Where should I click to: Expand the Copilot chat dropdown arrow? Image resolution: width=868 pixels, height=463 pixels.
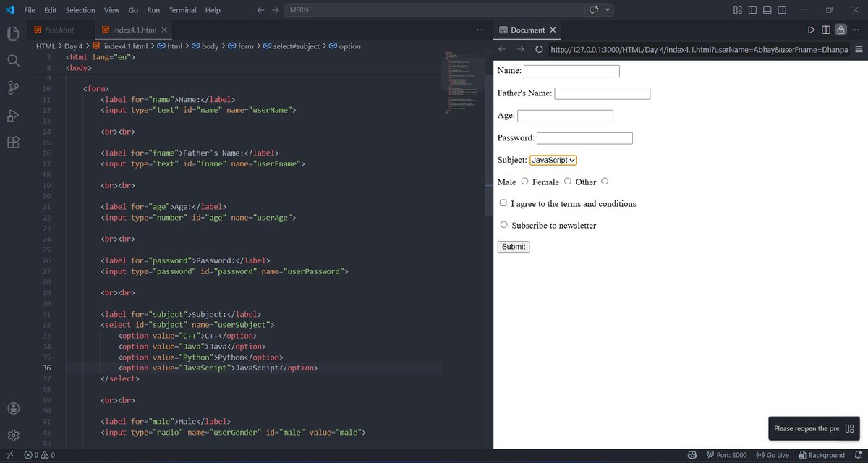point(608,10)
